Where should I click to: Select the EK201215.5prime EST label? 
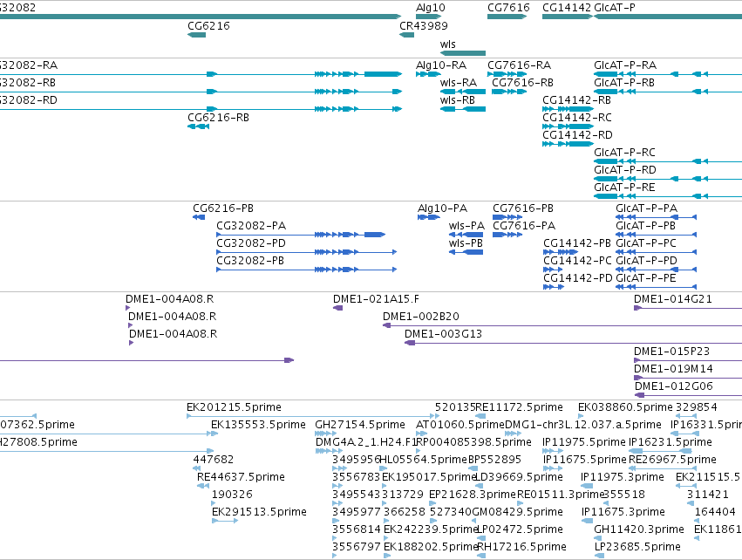coord(235,407)
